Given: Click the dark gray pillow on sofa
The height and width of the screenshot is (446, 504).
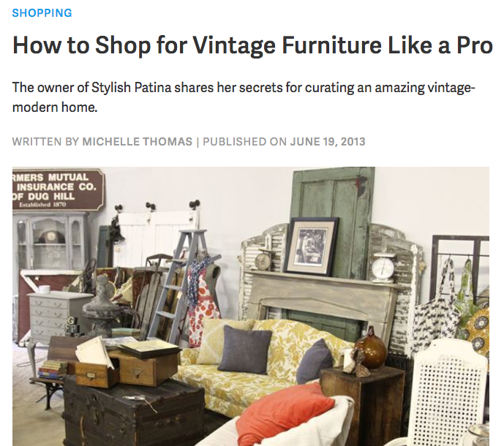Looking at the screenshot, I should 245,349.
